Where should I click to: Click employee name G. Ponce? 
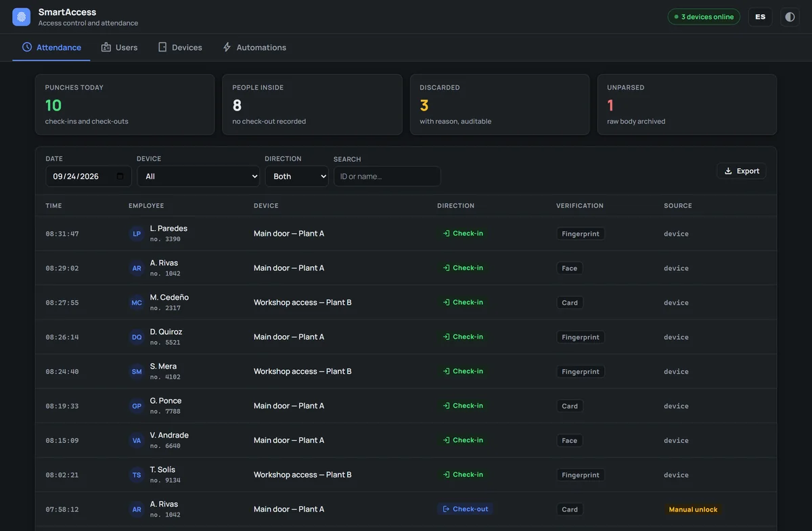click(166, 401)
